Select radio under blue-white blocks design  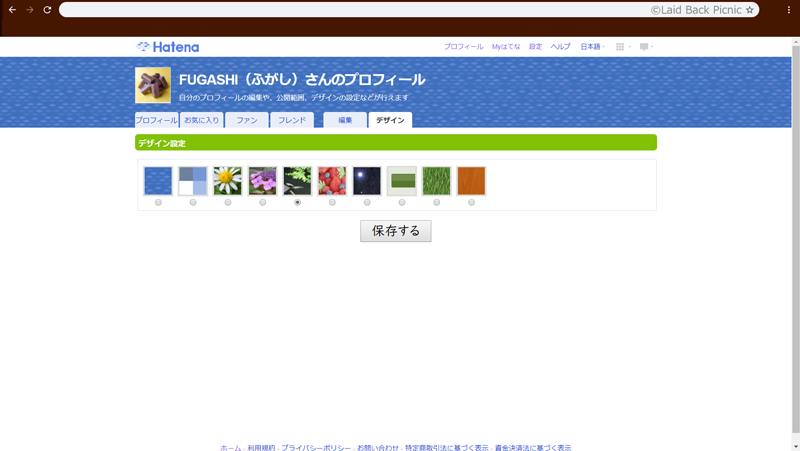[x=193, y=203]
